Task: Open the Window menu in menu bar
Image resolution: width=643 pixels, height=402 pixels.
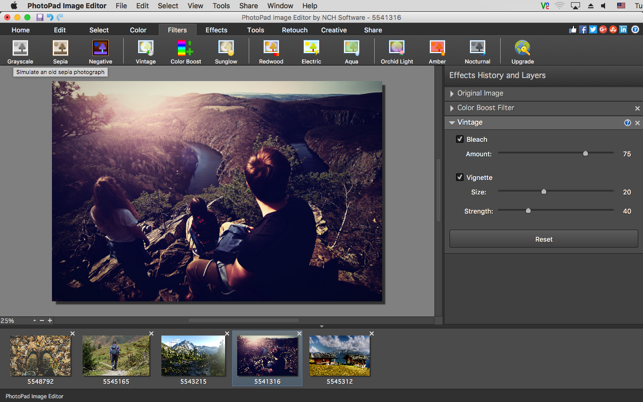Action: pos(280,6)
